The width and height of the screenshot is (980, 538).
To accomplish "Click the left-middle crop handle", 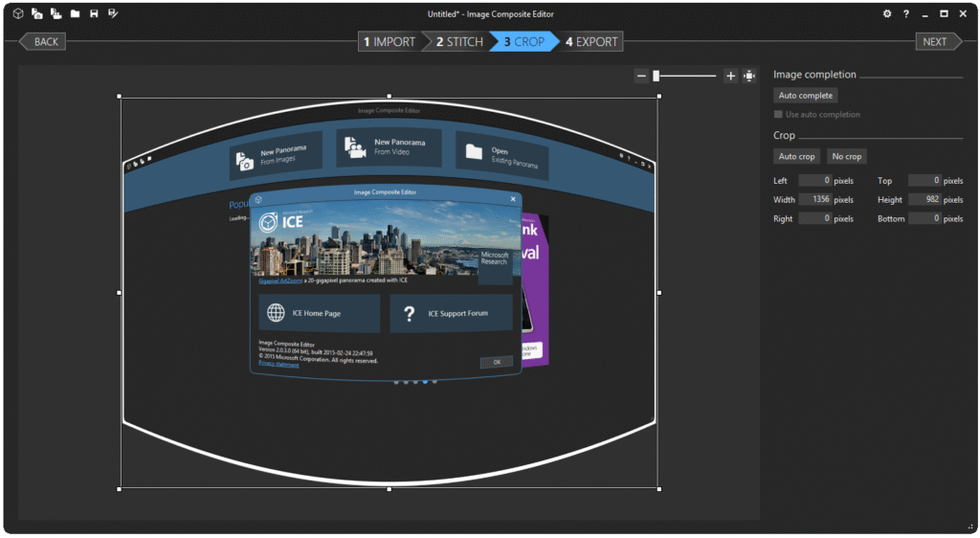I will [120, 292].
